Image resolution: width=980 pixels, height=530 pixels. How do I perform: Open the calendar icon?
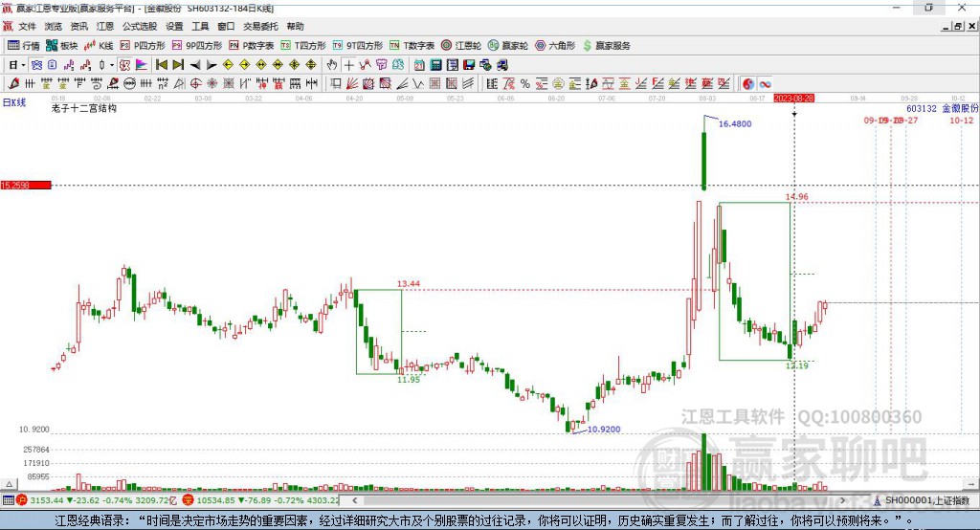coord(419,65)
